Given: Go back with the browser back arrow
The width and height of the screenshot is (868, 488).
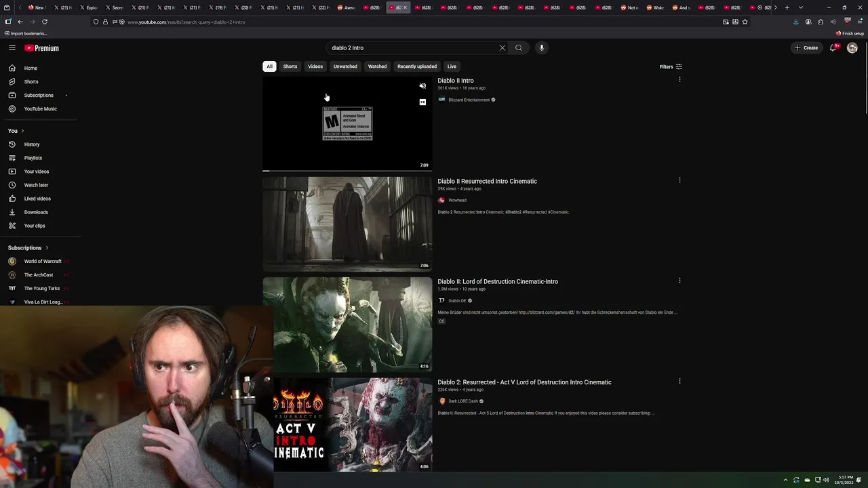Looking at the screenshot, I should click(20, 22).
